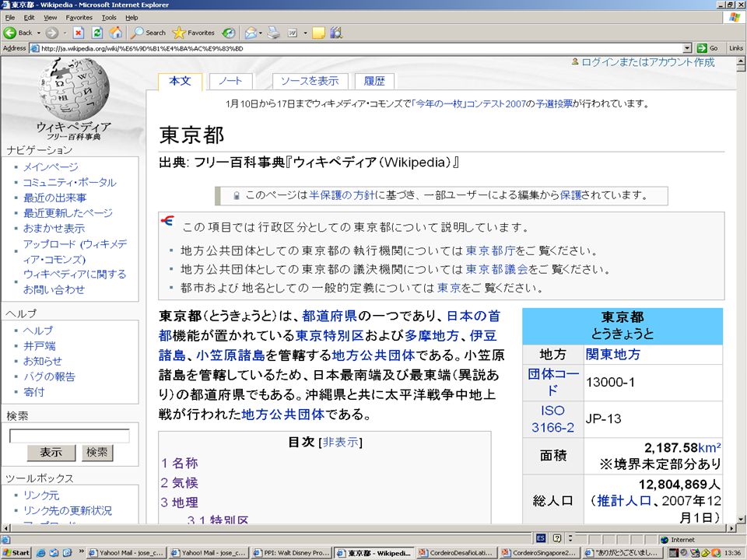This screenshot has height=560, width=747.
Task: Open Favorites with the star icon
Action: click(x=179, y=33)
